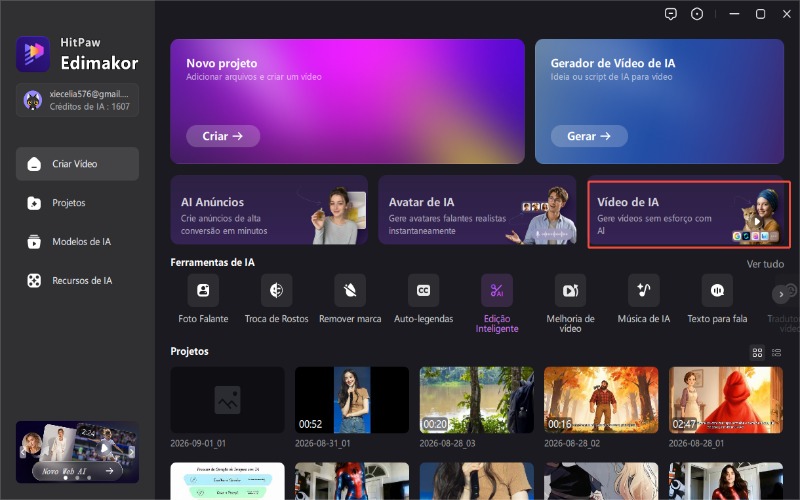Viewport: 800px width, 500px height.
Task: Open the Novo Web AI banner button
Action: (x=78, y=471)
